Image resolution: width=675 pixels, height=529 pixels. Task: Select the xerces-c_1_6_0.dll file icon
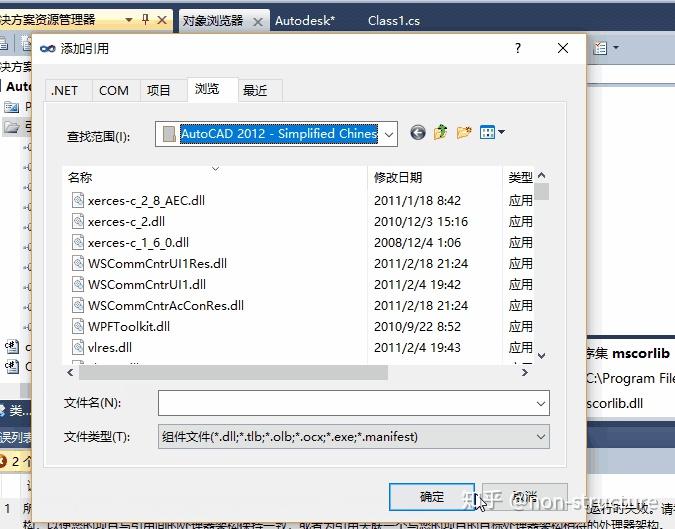(78, 242)
